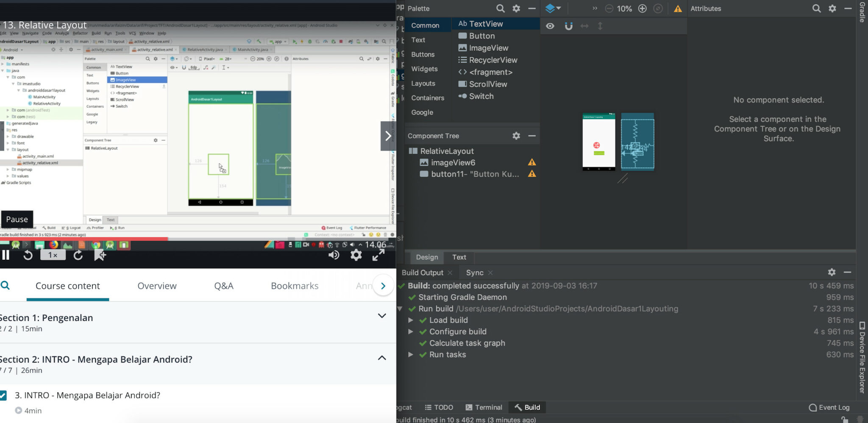Enter fullscreen with the expand arrows icon

378,255
